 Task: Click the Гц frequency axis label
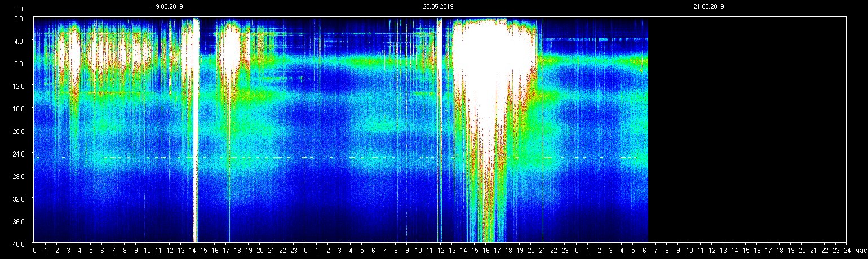coord(20,8)
